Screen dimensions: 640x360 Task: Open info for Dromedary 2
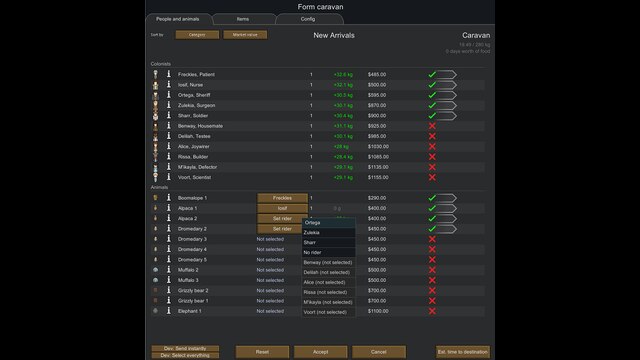(x=169, y=229)
